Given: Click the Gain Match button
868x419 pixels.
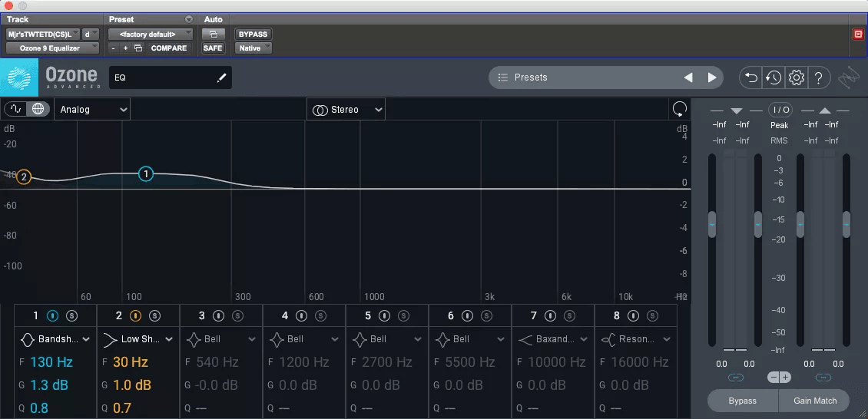Looking at the screenshot, I should [814, 401].
